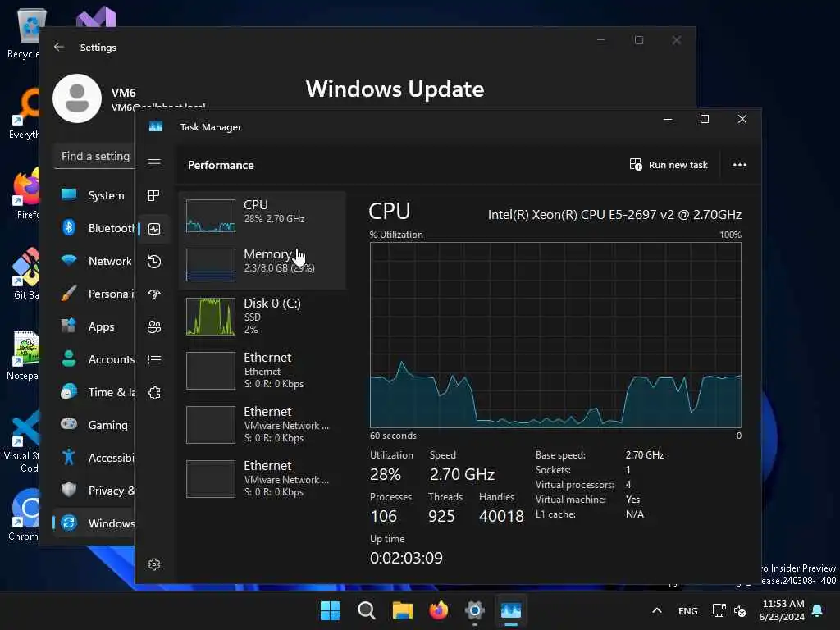
Task: Open taskbar Search
Action: 367,610
